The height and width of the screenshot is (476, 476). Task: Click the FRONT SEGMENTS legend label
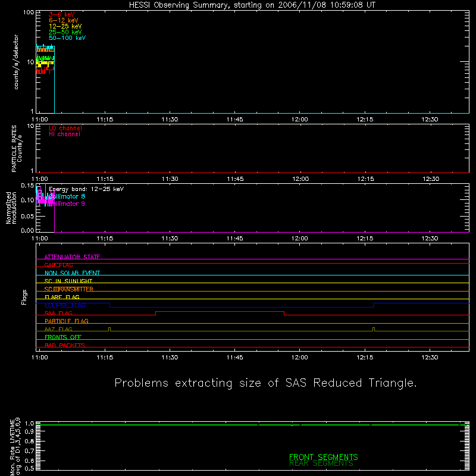[x=323, y=457]
